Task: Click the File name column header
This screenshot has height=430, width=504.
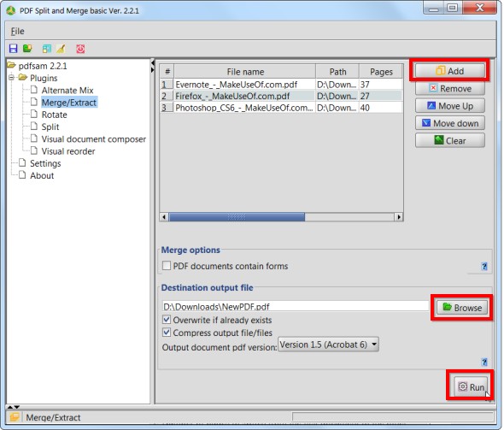Action: 245,72
